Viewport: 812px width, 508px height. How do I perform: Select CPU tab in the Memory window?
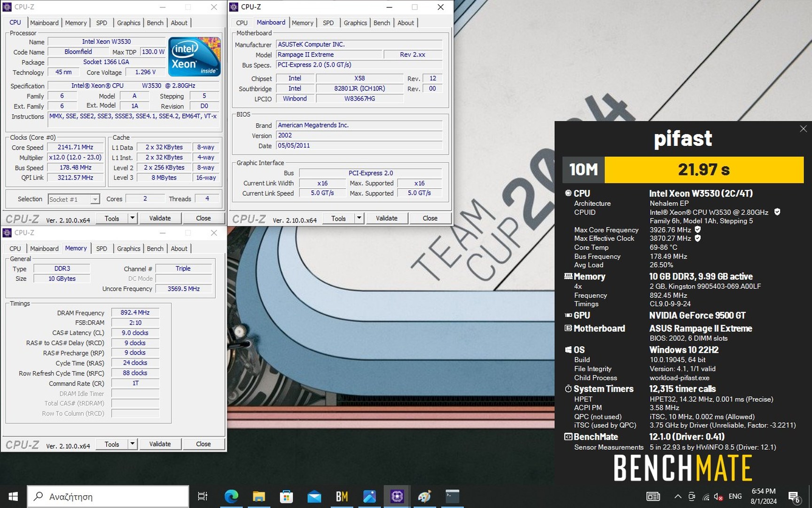click(15, 248)
